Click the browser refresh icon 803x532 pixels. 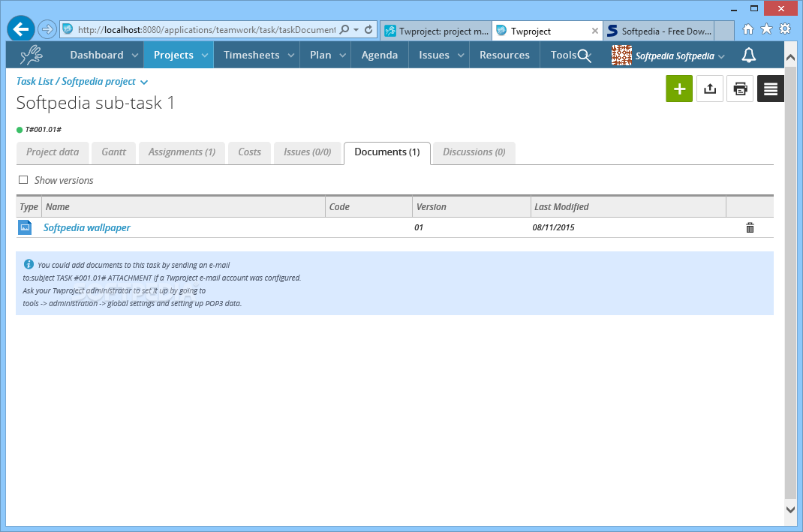click(x=368, y=30)
